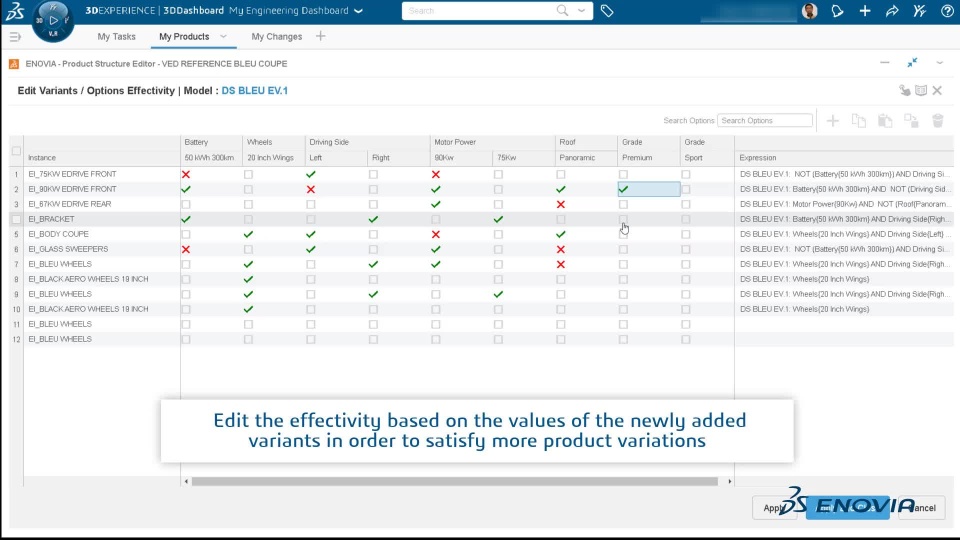Screen dimensions: 960x540
Task: Open the 3DS logo in top-left
Action: tap(14, 10)
